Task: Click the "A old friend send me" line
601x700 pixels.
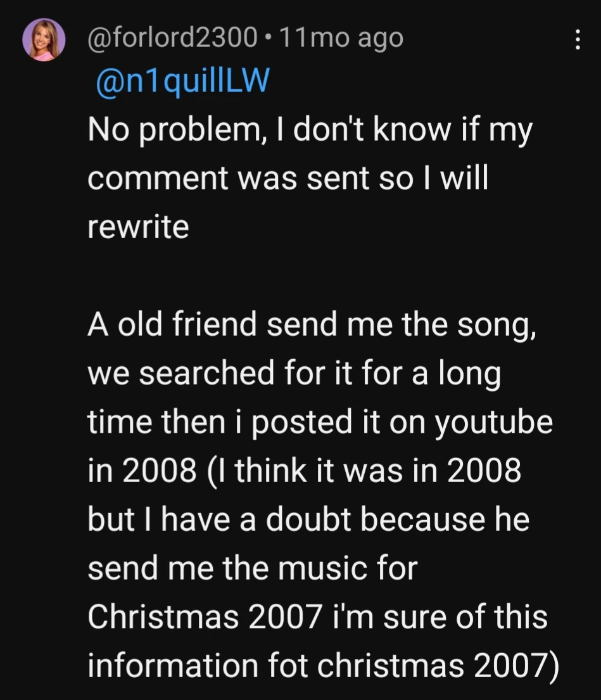Action: point(313,326)
